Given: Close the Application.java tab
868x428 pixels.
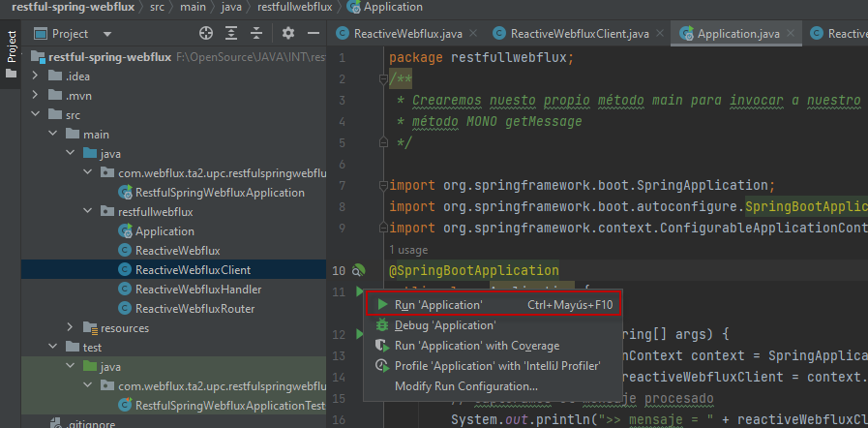Looking at the screenshot, I should [x=791, y=33].
